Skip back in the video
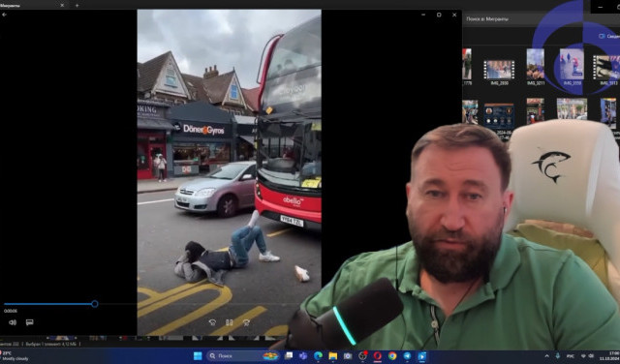This screenshot has height=364, width=620. click(212, 322)
